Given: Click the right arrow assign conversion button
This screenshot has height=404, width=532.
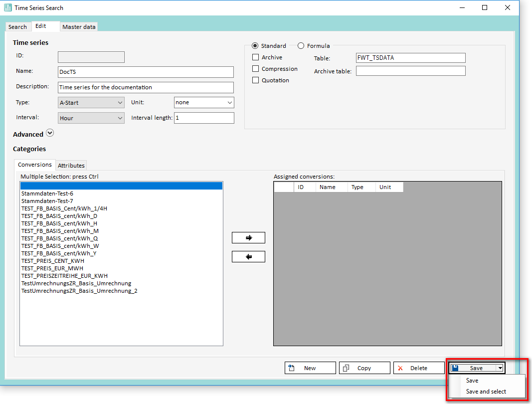Looking at the screenshot, I should (248, 238).
